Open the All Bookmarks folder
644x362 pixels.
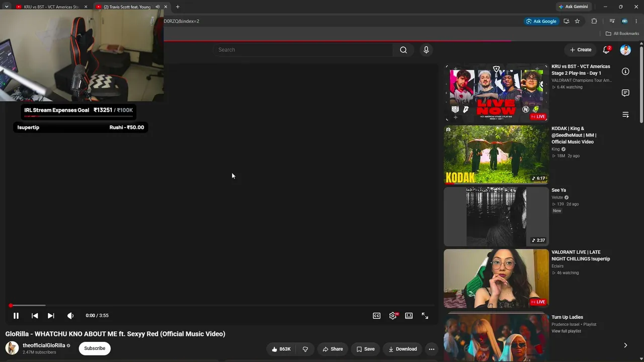(622, 34)
